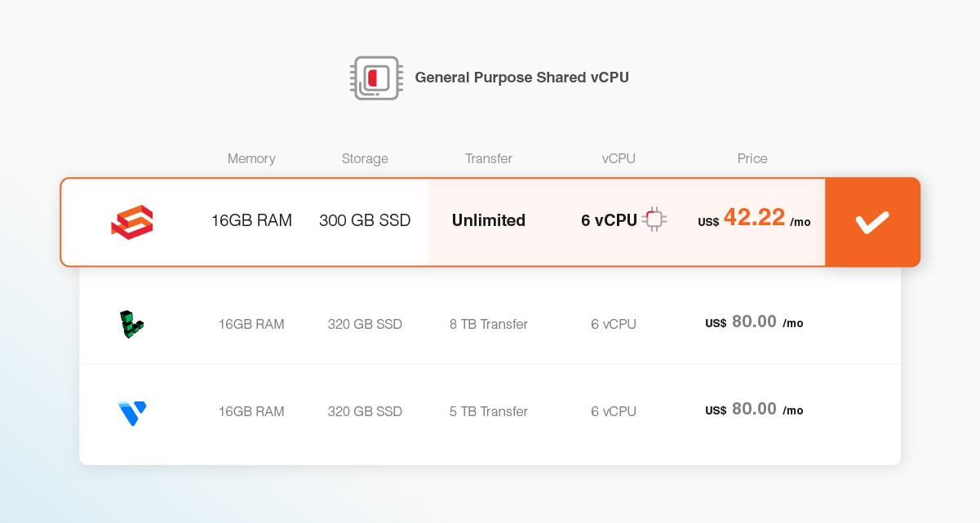Sort by the Storage column header
Image resolution: width=980 pixels, height=523 pixels.
[365, 158]
